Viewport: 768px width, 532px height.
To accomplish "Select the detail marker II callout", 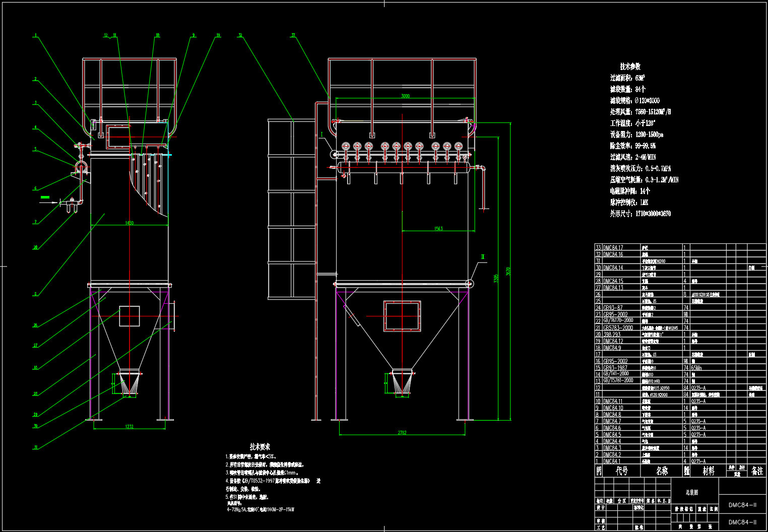I will (482, 257).
